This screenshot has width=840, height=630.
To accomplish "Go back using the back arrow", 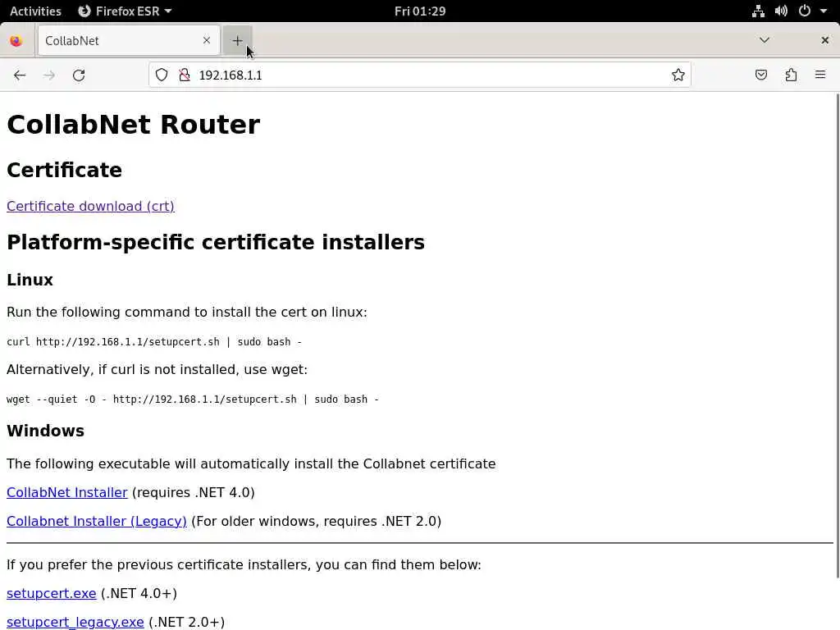I will 20,75.
